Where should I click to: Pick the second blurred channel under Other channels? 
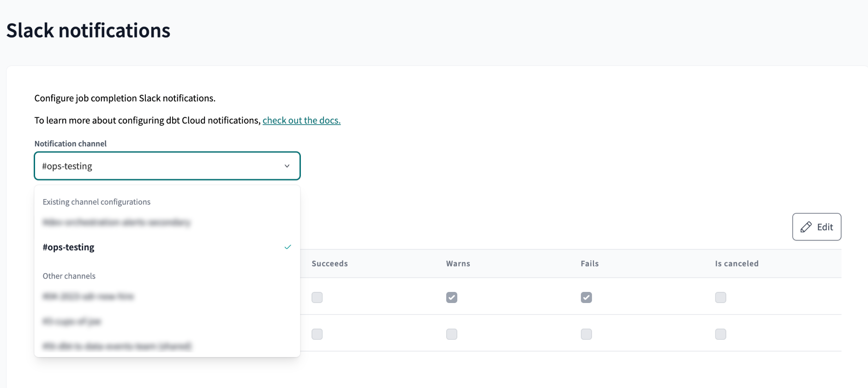[72, 321]
